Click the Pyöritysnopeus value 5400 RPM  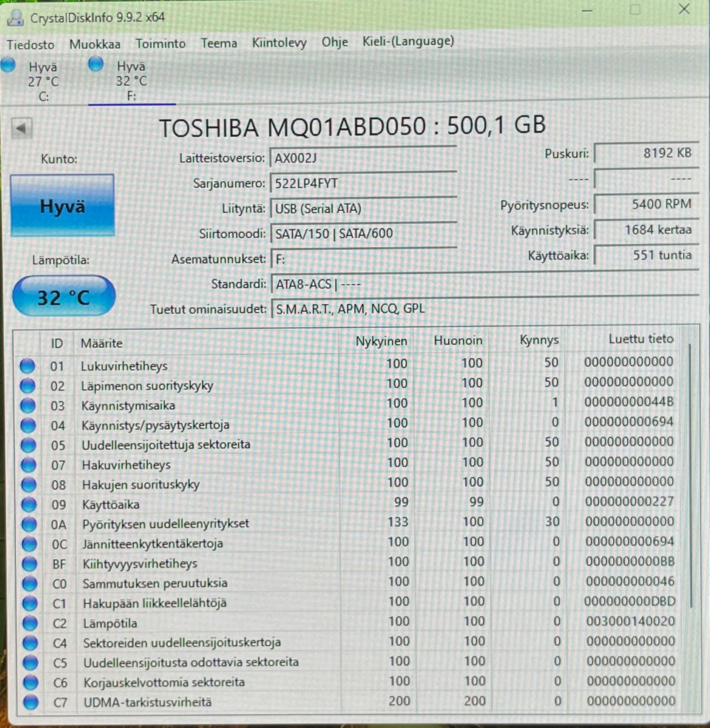coord(646,204)
